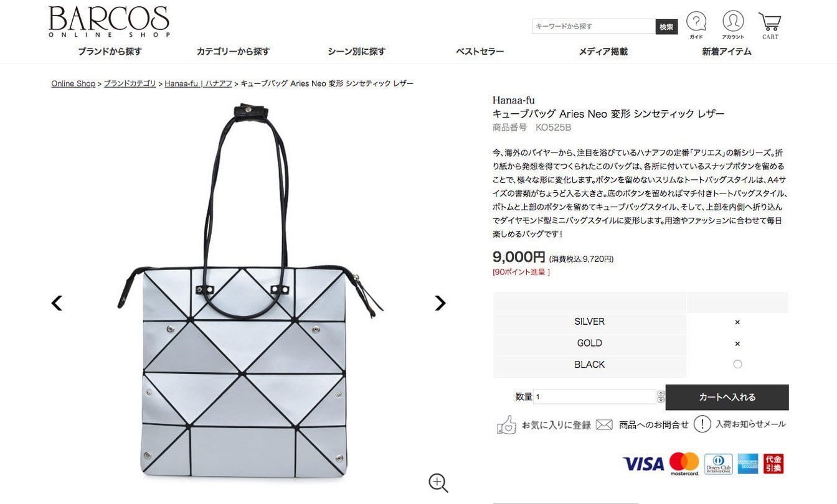Click the thumbs-up favorites icon
Image resolution: width=837 pixels, height=504 pixels.
(506, 424)
